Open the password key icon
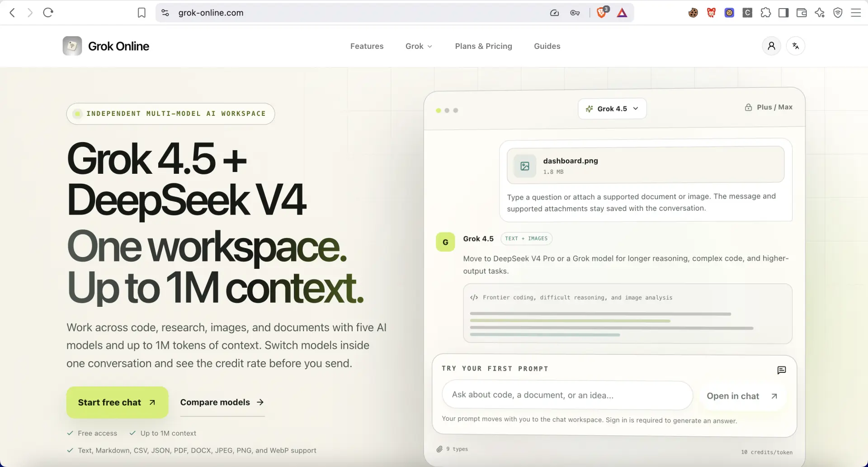The height and width of the screenshot is (467, 868). pyautogui.click(x=575, y=13)
